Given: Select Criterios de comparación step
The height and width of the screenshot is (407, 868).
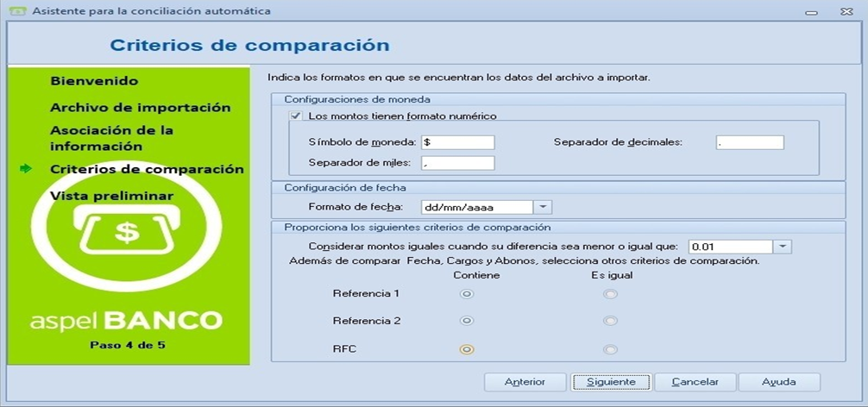Looking at the screenshot, I should (147, 169).
